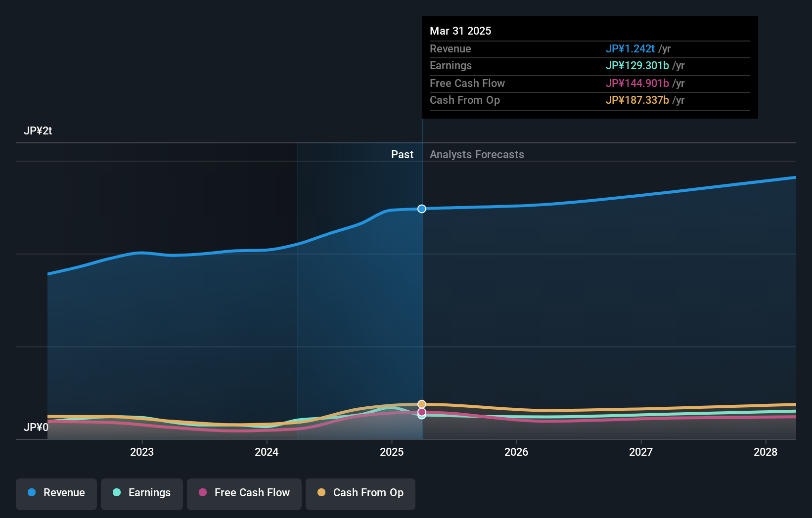Click the JP¥2t axis label
The width and height of the screenshot is (812, 518).
tap(38, 130)
